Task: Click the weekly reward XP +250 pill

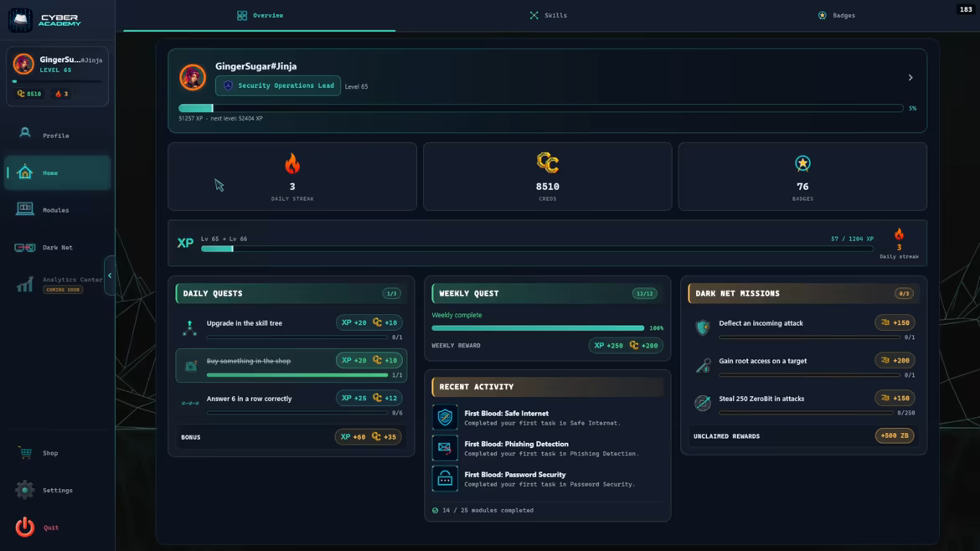Action: (x=626, y=346)
